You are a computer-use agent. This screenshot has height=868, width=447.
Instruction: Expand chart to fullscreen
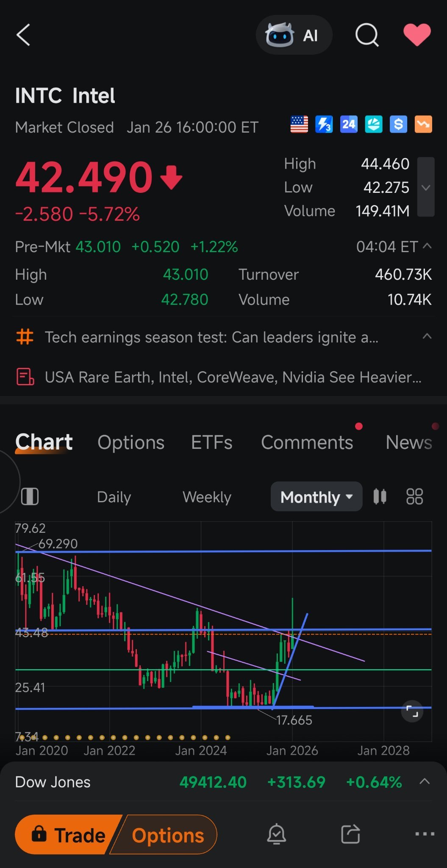click(412, 711)
